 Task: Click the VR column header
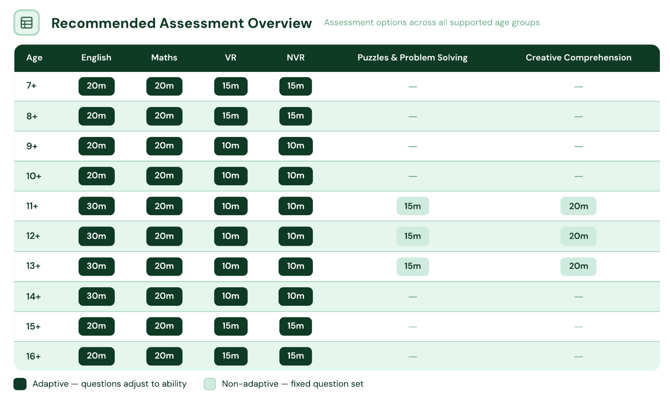point(231,58)
